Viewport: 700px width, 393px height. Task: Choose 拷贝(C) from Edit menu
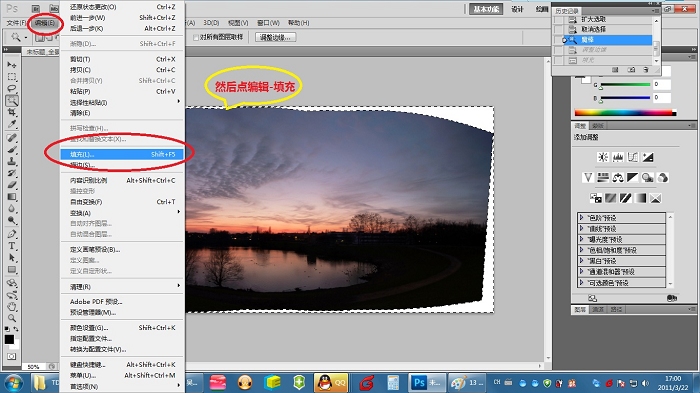[122, 70]
